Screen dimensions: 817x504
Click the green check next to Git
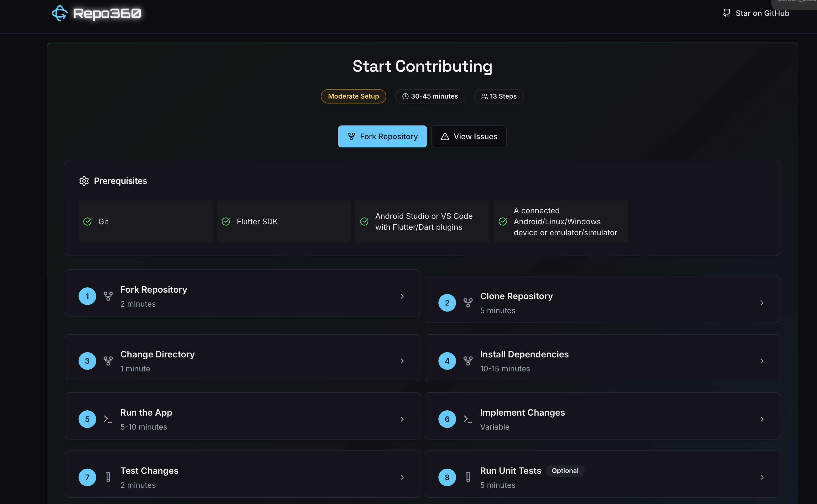pyautogui.click(x=87, y=222)
